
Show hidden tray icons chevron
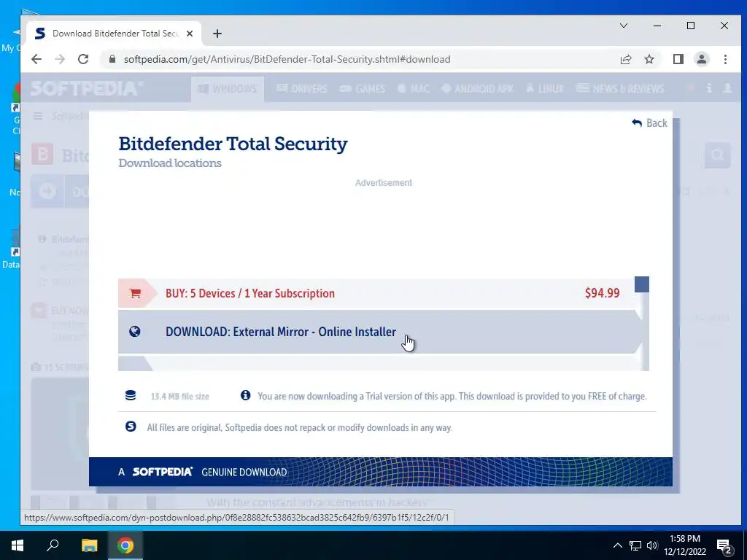point(617,545)
